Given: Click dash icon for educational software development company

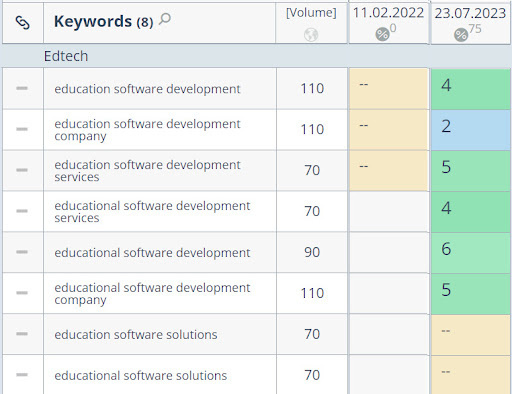Looking at the screenshot, I should pos(22,293).
